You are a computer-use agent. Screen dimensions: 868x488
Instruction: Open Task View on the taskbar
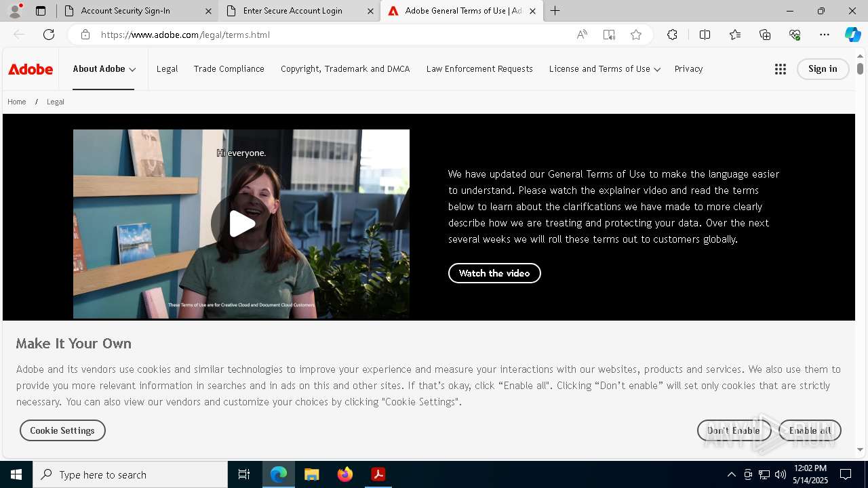[244, 474]
